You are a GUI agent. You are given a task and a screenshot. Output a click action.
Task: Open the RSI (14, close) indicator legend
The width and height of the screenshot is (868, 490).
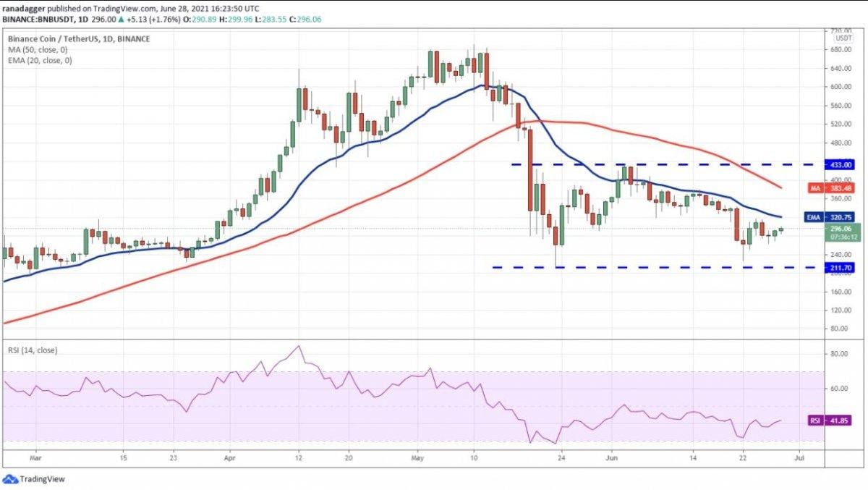30,350
